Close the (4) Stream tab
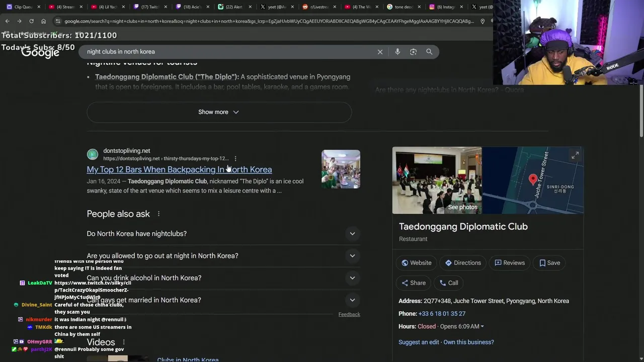This screenshot has width=644, height=362. (80, 7)
